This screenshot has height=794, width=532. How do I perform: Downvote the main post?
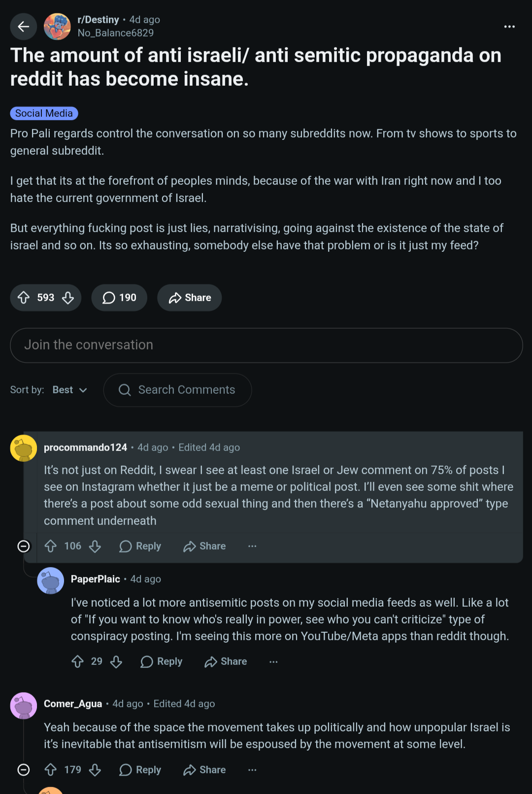pos(68,298)
